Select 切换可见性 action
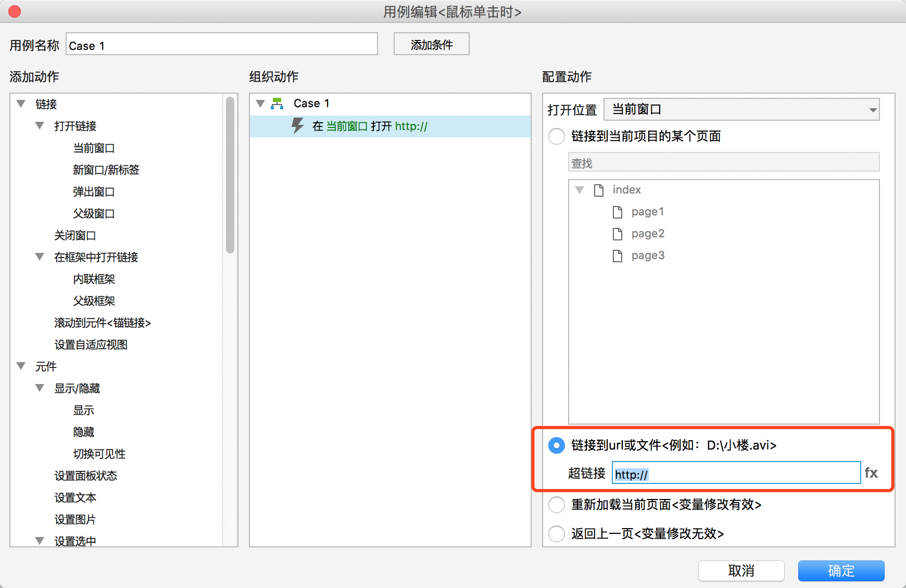 [x=99, y=454]
